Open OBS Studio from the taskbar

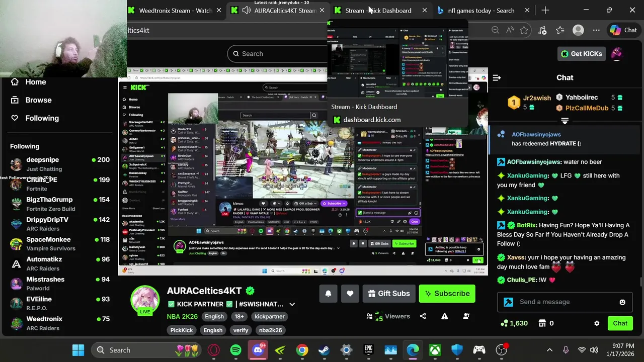click(502, 350)
